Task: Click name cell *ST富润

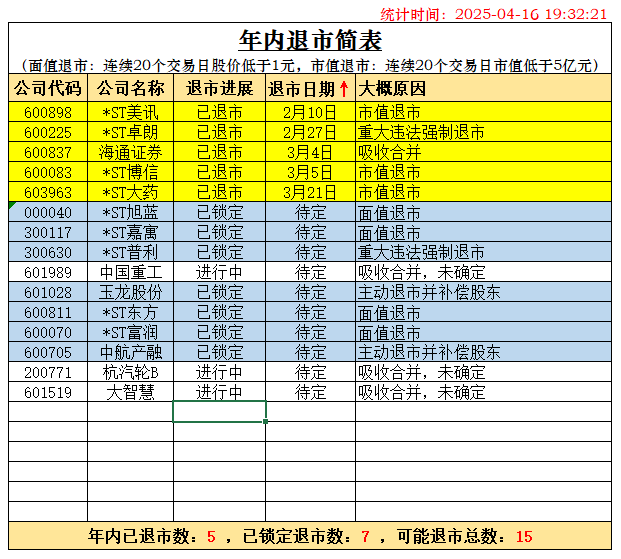Action: click(x=130, y=332)
